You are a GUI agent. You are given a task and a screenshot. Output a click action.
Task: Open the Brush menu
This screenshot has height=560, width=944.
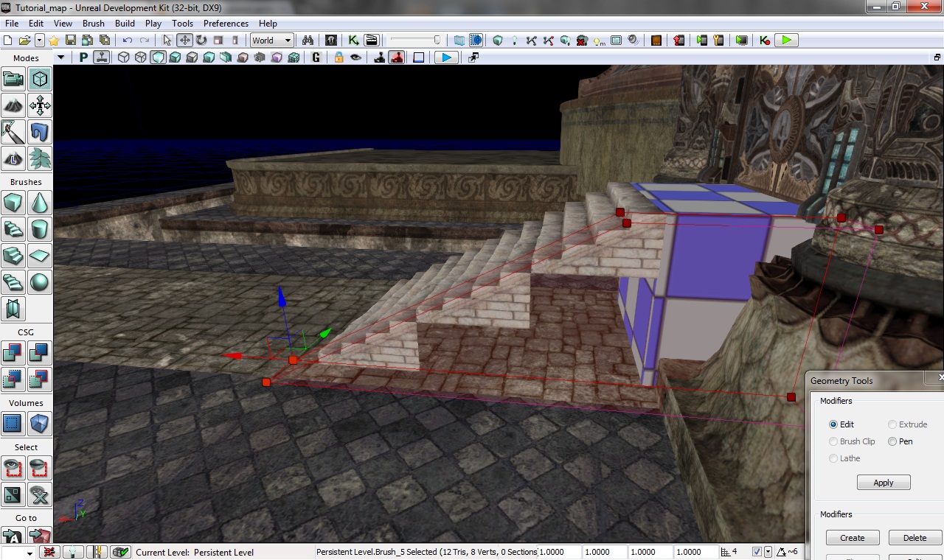tap(94, 24)
